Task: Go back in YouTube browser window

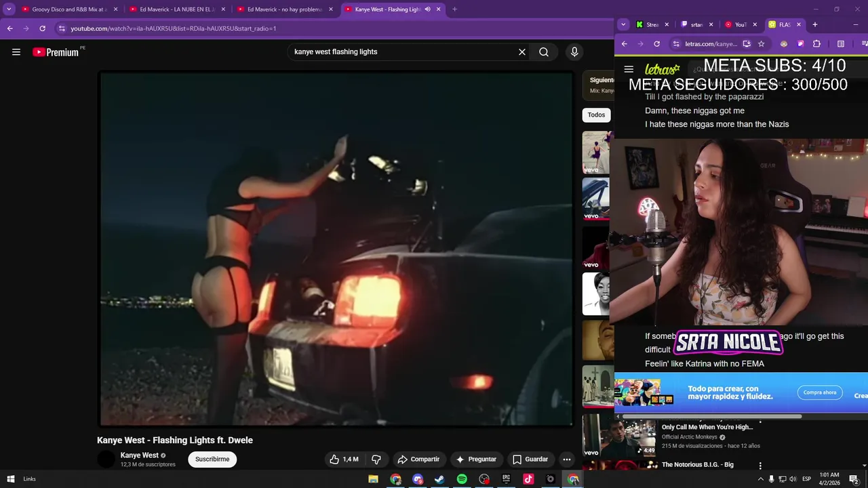Action: 9,28
